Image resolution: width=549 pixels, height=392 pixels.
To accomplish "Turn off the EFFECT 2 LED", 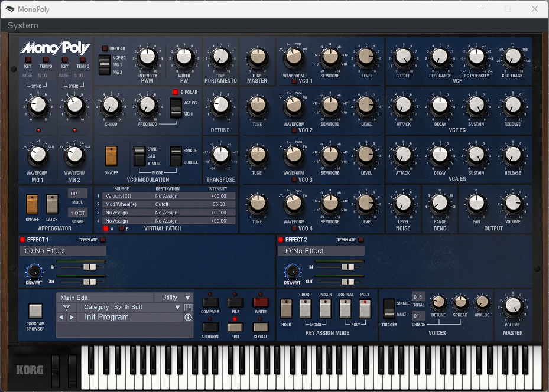I will (281, 240).
